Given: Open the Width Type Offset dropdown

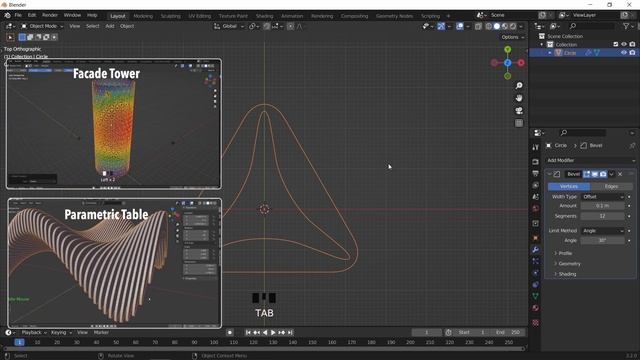Looking at the screenshot, I should pyautogui.click(x=603, y=197).
